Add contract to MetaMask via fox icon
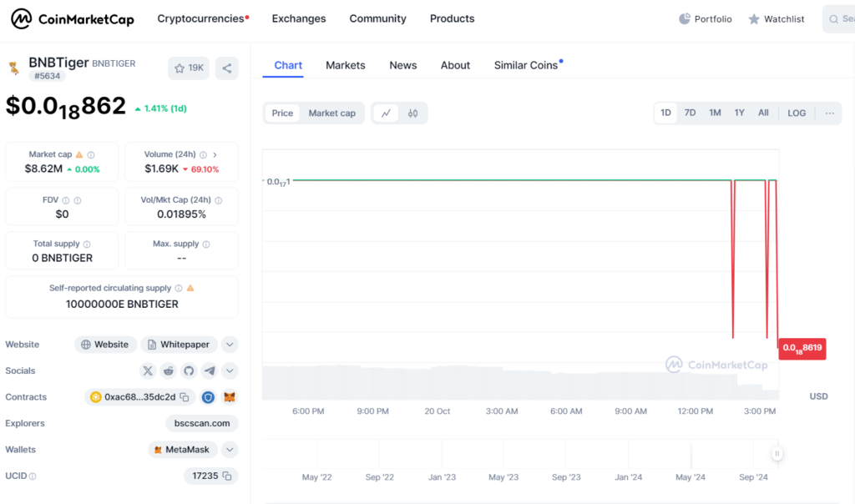 [229, 397]
